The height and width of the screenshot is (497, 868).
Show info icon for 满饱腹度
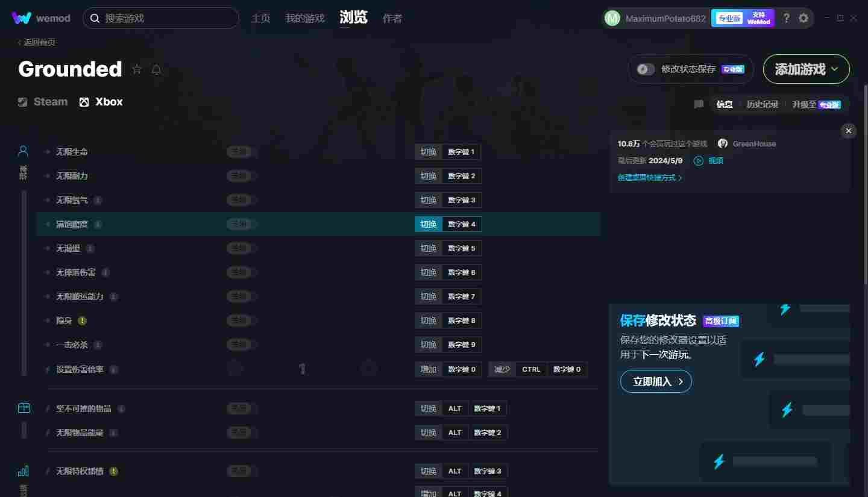[98, 224]
